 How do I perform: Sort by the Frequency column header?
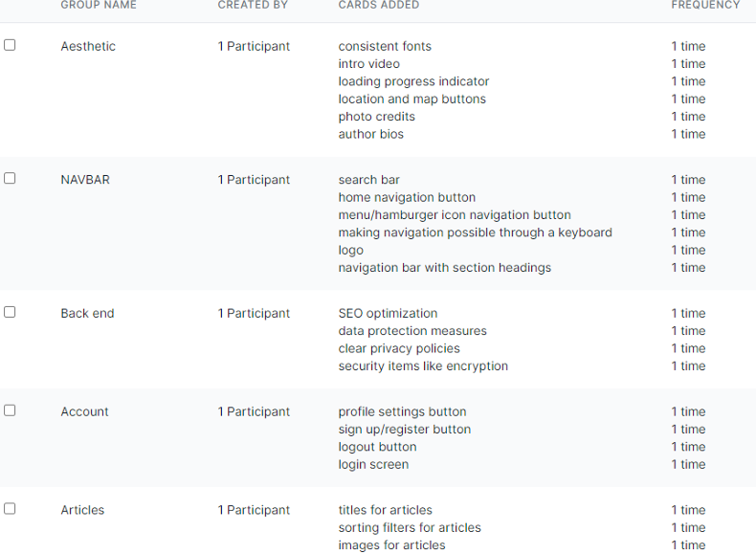pos(705,5)
